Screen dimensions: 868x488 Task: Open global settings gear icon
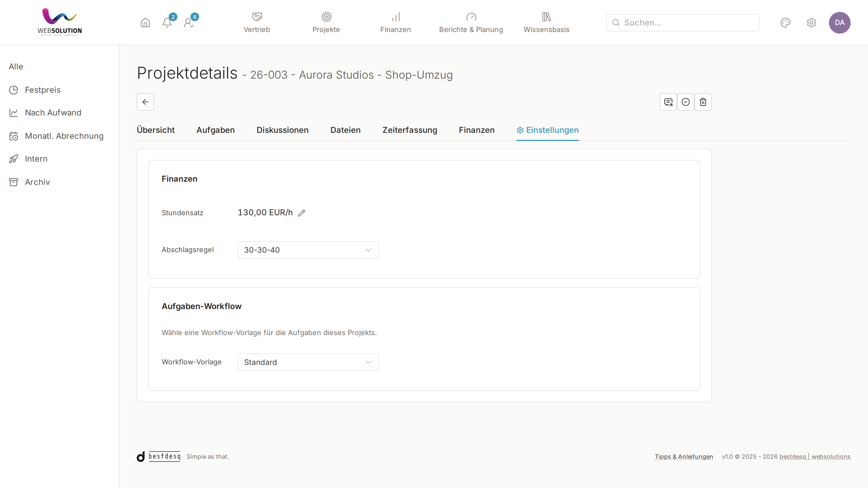811,23
